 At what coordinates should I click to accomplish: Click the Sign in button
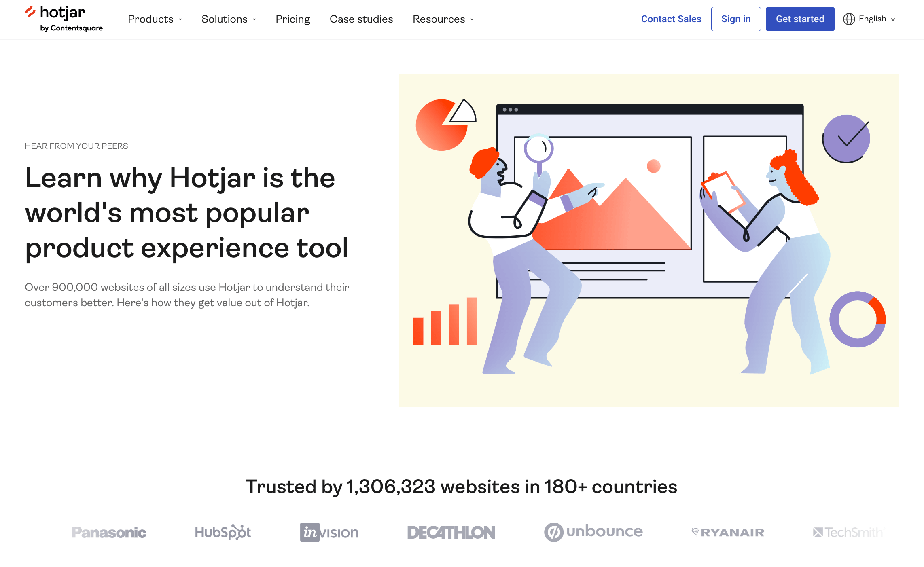click(x=736, y=19)
